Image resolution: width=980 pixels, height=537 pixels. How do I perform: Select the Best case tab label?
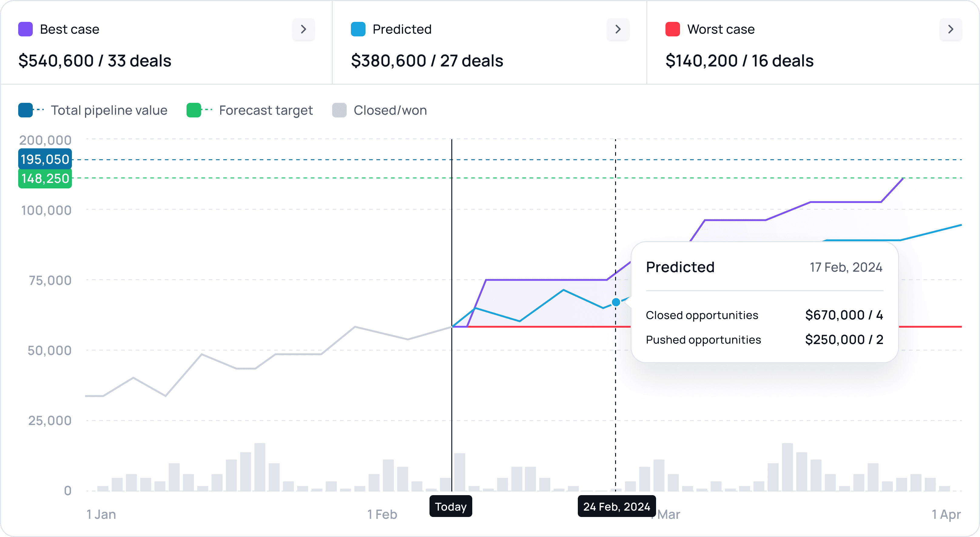point(70,29)
